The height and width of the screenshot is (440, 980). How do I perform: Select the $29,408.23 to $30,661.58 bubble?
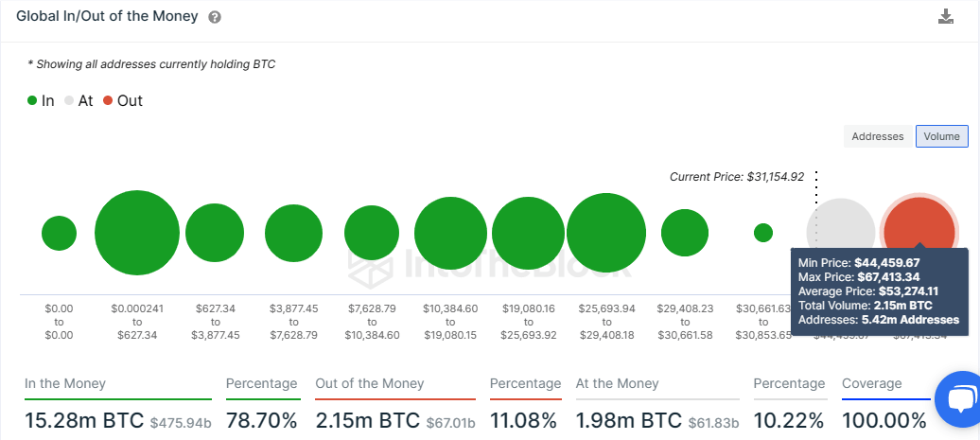click(x=685, y=233)
